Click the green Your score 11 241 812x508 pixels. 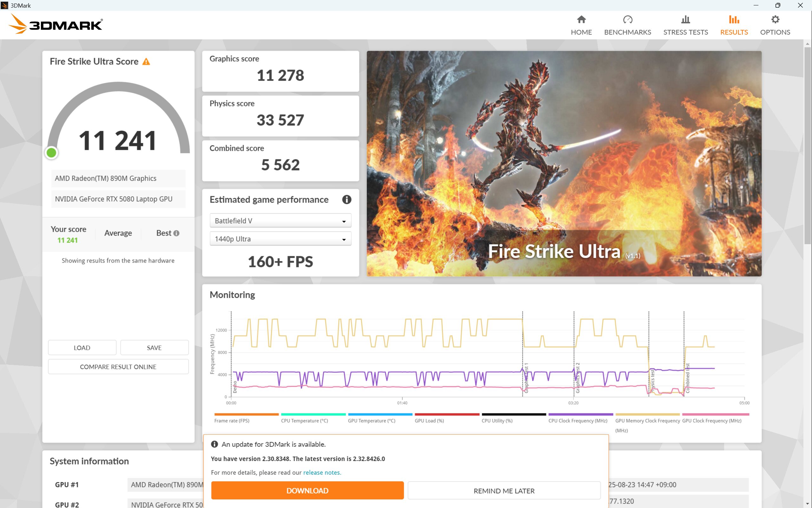(68, 240)
